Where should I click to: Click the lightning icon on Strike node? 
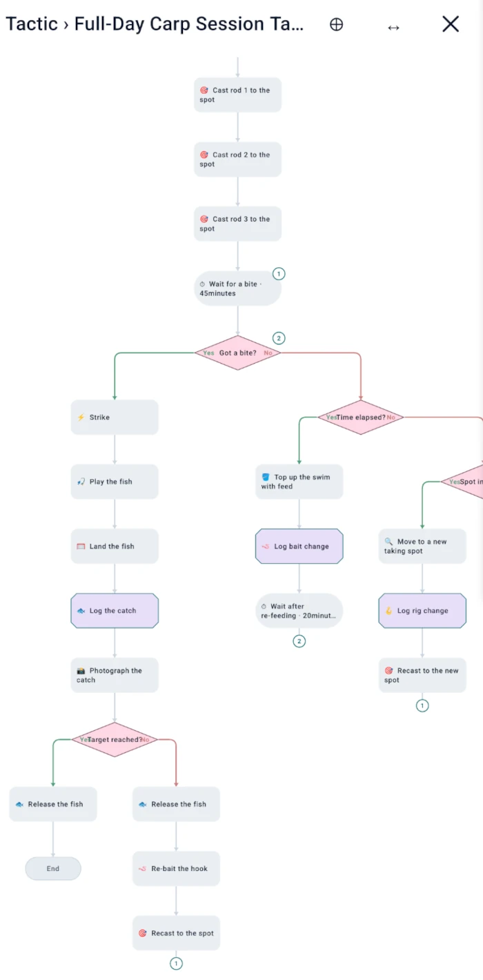(x=81, y=418)
